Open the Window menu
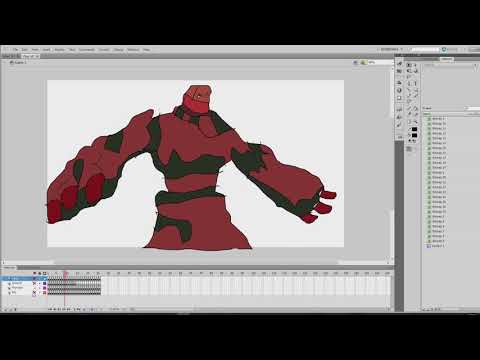The width and height of the screenshot is (480, 360). (133, 49)
